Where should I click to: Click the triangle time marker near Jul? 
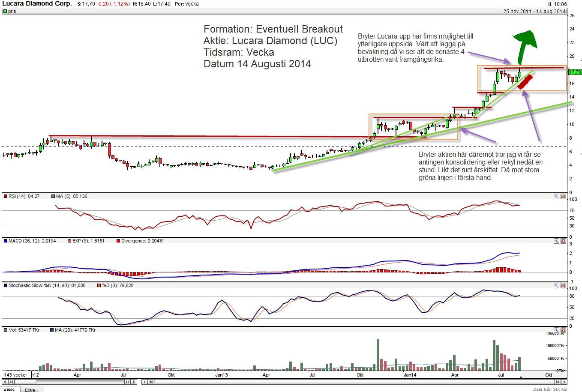point(521,377)
